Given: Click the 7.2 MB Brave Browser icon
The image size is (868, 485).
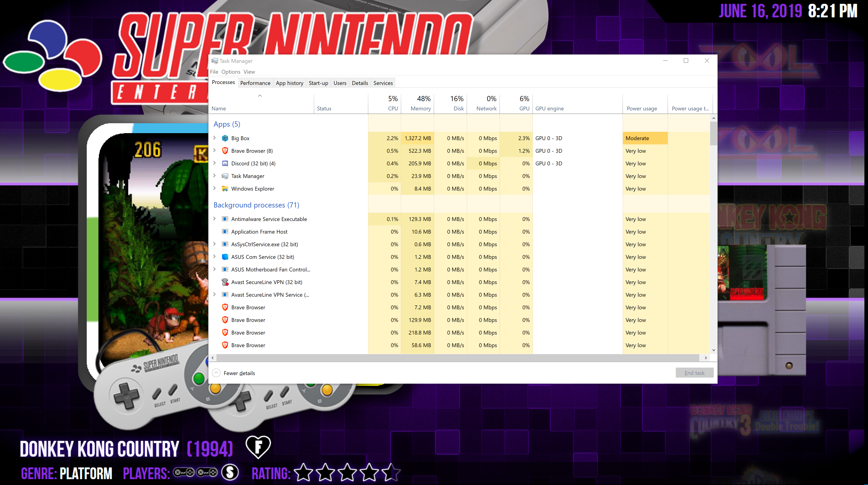Looking at the screenshot, I should tap(225, 307).
